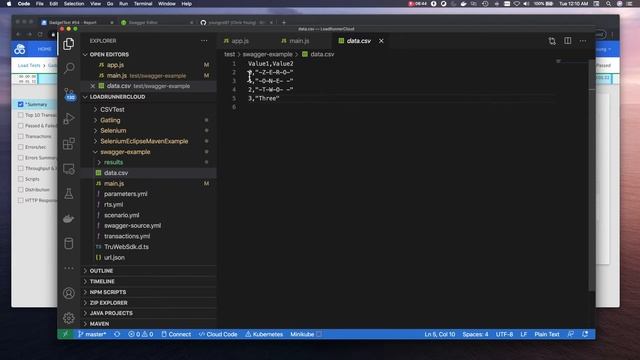
Task: Expand the Maven section
Action: [x=99, y=324]
